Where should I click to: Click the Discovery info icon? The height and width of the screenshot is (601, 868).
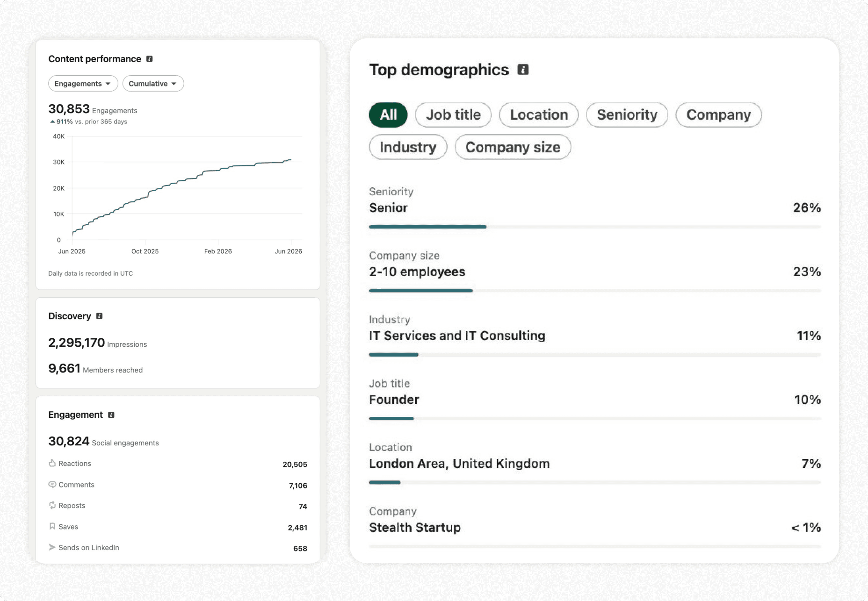click(x=99, y=316)
